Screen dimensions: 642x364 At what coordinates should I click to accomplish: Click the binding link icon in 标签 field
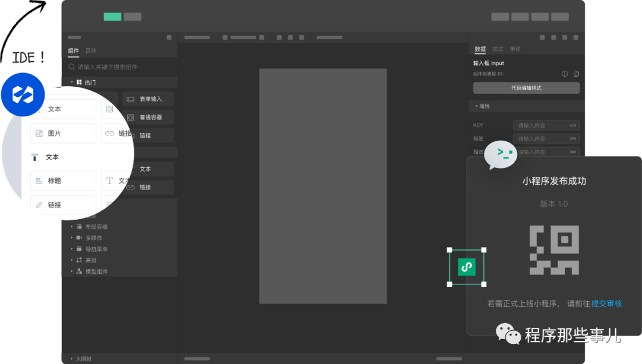pyautogui.click(x=573, y=138)
